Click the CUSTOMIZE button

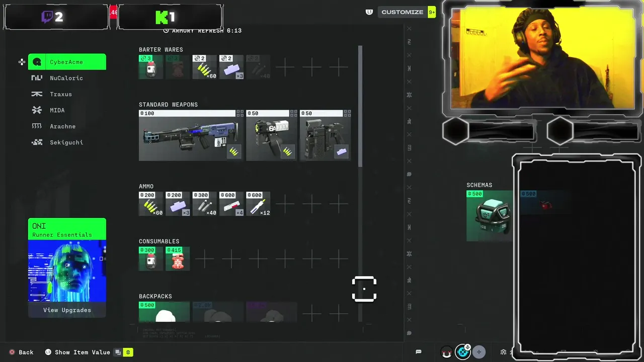[403, 12]
